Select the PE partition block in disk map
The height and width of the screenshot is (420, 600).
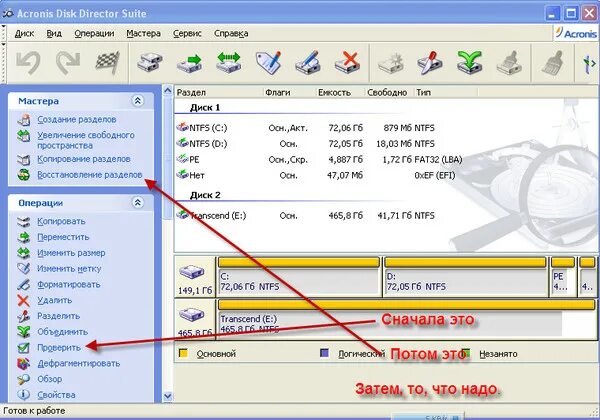click(x=562, y=277)
